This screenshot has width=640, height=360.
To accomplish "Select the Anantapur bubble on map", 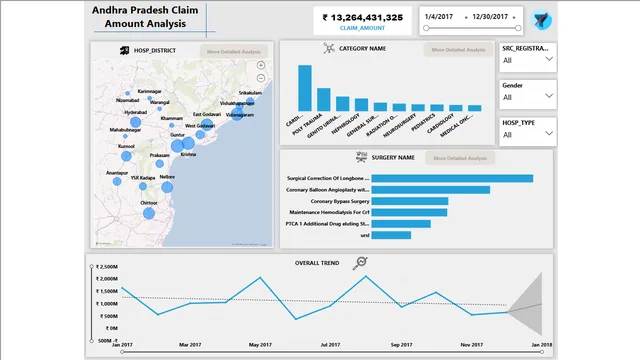I will (117, 181).
